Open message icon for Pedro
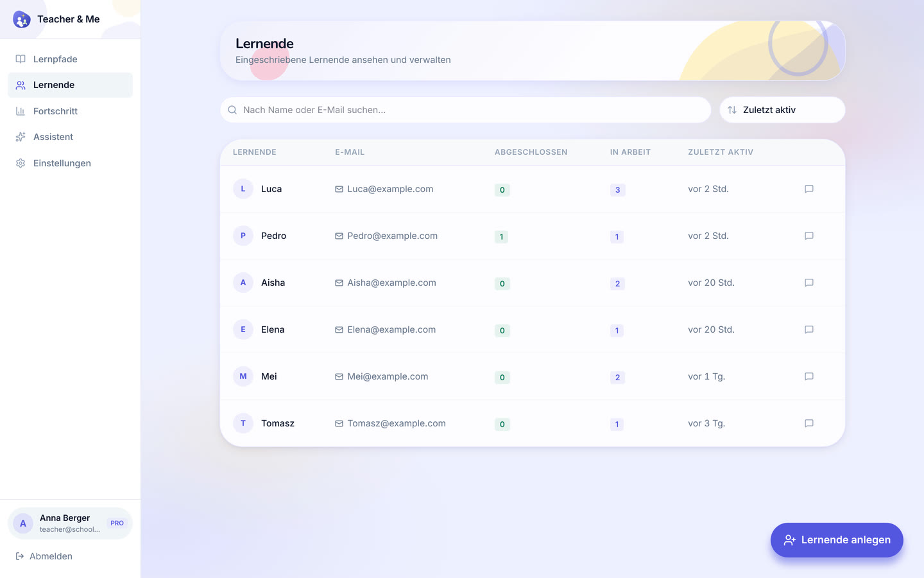Viewport: 924px width, 578px height. point(809,236)
